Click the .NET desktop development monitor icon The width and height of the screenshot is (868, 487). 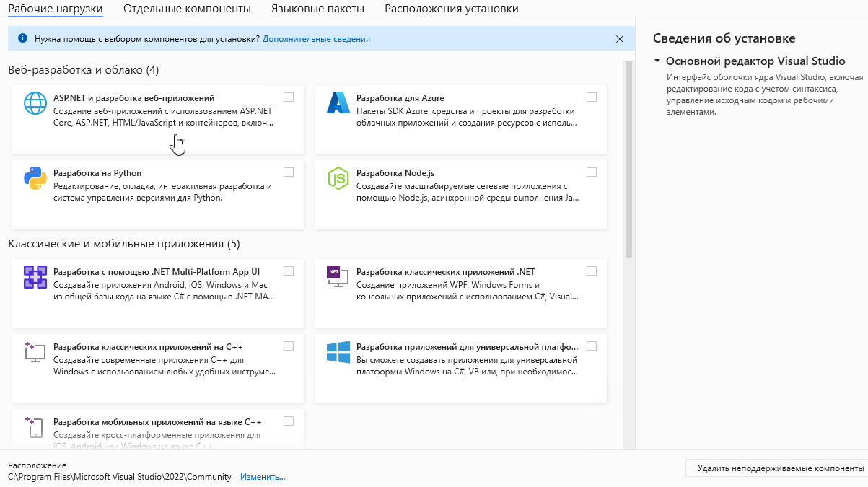(338, 276)
